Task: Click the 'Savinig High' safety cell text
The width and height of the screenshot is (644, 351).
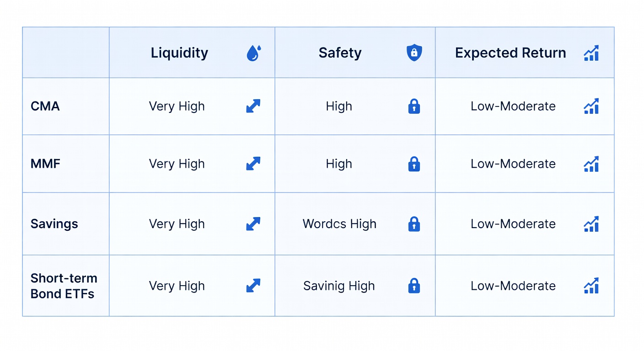Action: [x=339, y=286]
